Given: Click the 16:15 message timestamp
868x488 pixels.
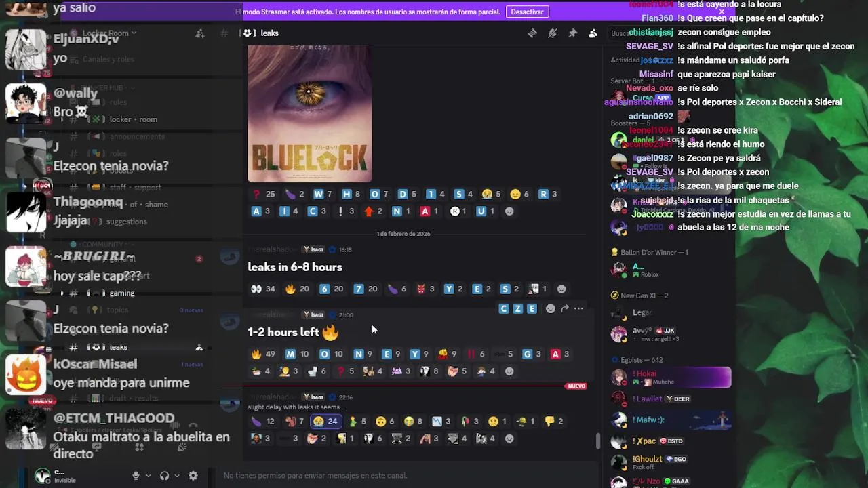Looking at the screenshot, I should point(345,249).
